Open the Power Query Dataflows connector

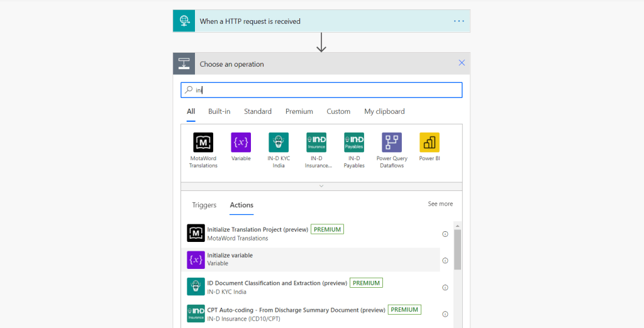392,143
